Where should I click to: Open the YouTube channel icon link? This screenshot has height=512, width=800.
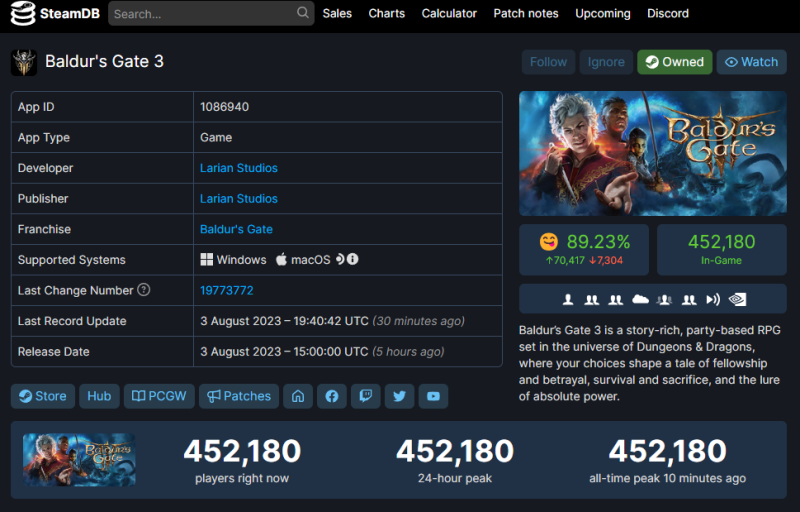pos(433,396)
